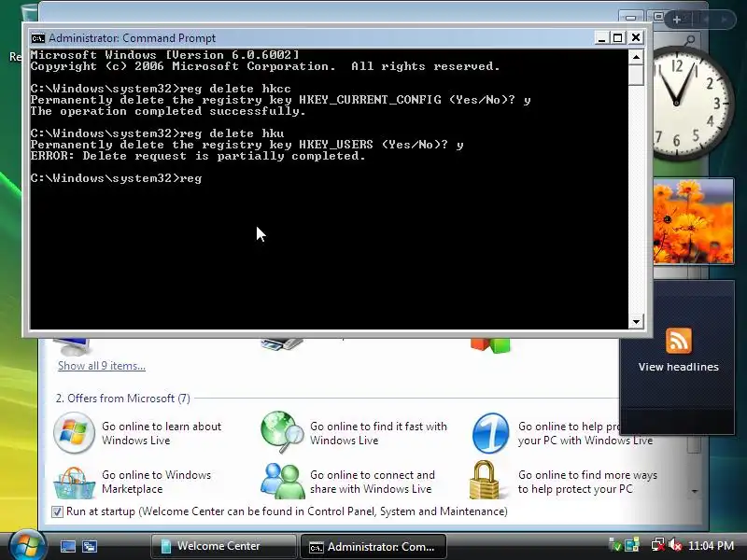This screenshot has height=560, width=747.
Task: Maximize the Command Prompt window
Action: (x=618, y=38)
